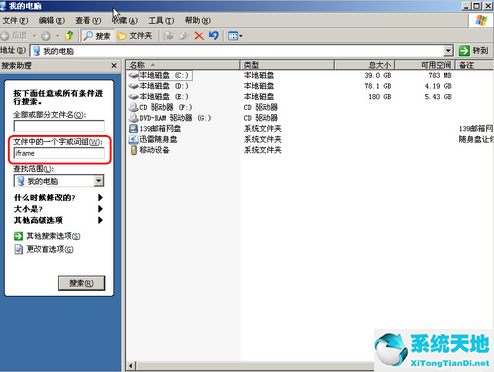Click the horizontal scrollbar left arrow
The image size is (494, 372).
click(131, 366)
